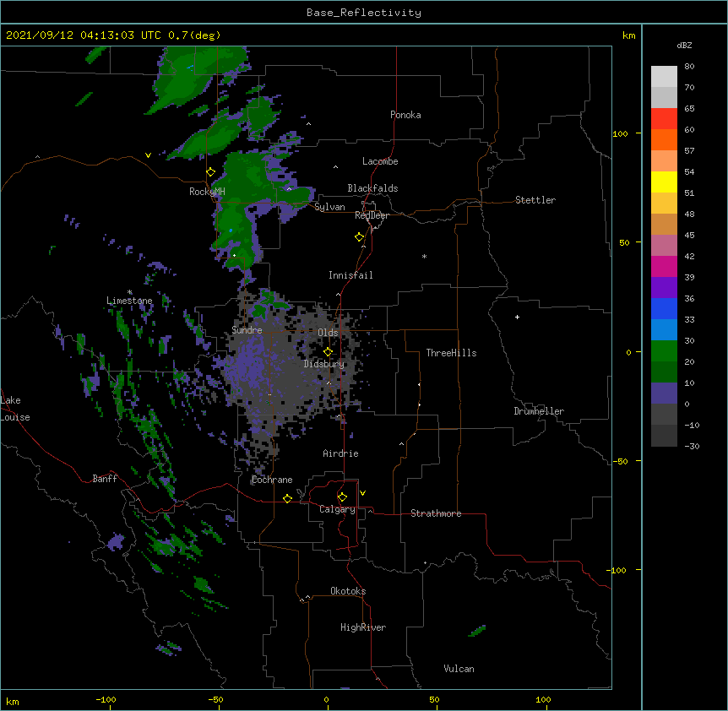Image resolution: width=728 pixels, height=711 pixels.
Task: Click the dBZ legend heading
Action: tap(684, 45)
